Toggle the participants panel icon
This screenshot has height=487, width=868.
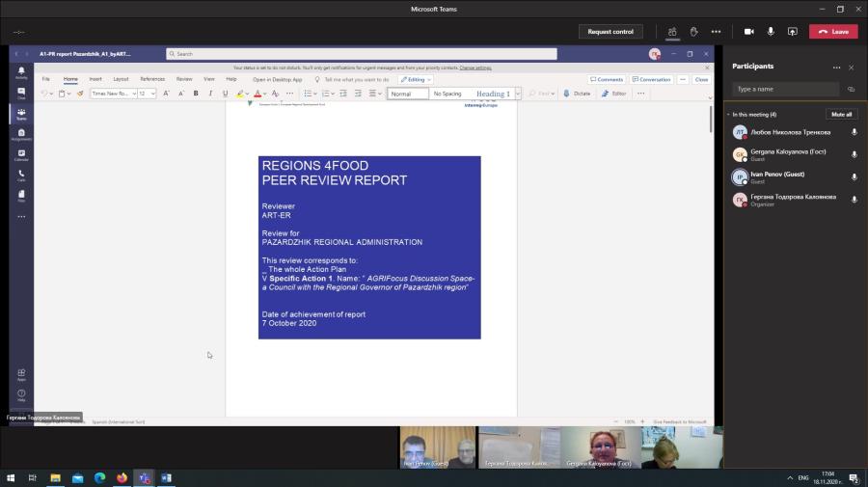point(672,32)
